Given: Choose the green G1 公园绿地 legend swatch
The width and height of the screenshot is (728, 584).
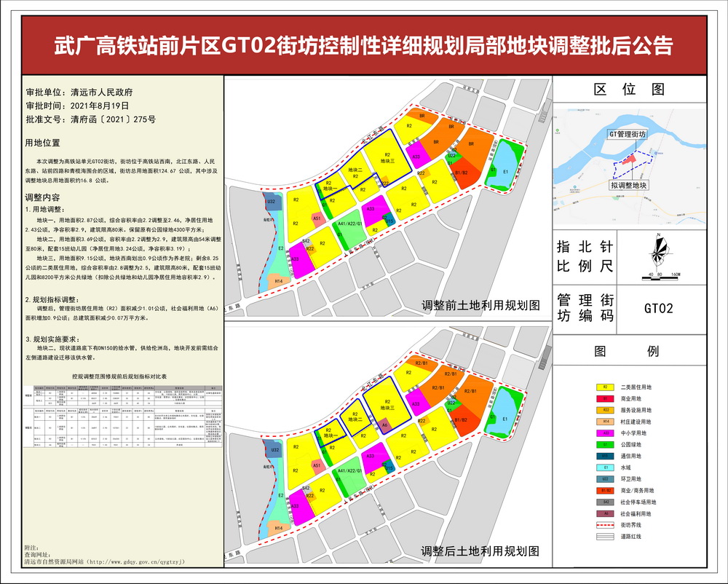Looking at the screenshot, I should pyautogui.click(x=606, y=444).
